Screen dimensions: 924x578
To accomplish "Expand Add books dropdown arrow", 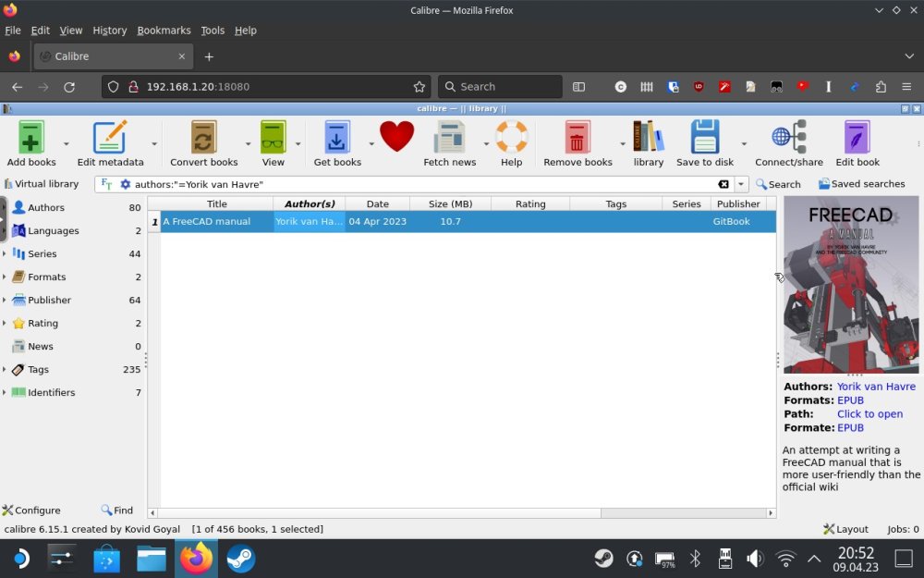I will [66, 143].
